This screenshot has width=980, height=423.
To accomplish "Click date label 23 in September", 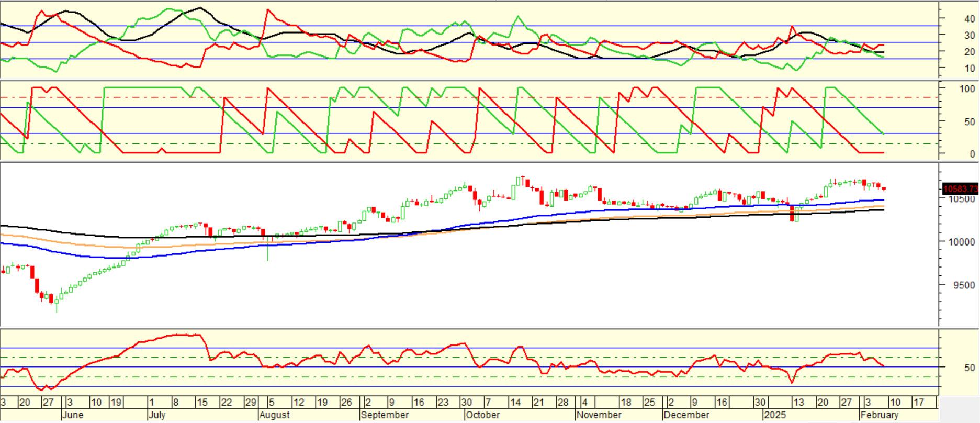I will pos(443,403).
